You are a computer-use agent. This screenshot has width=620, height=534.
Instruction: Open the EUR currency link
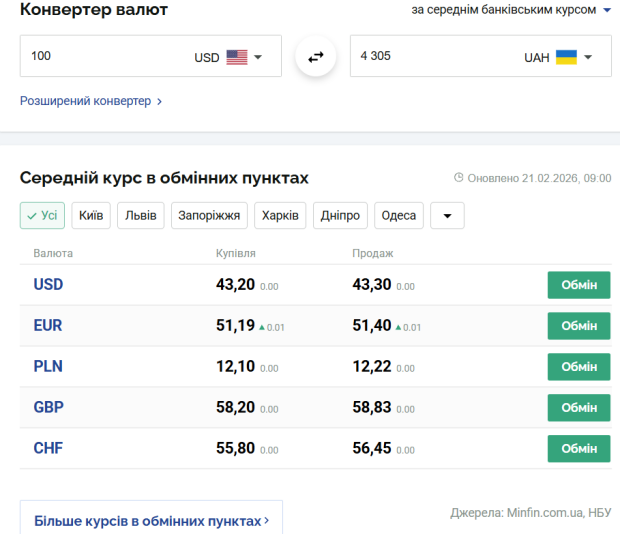coord(48,326)
